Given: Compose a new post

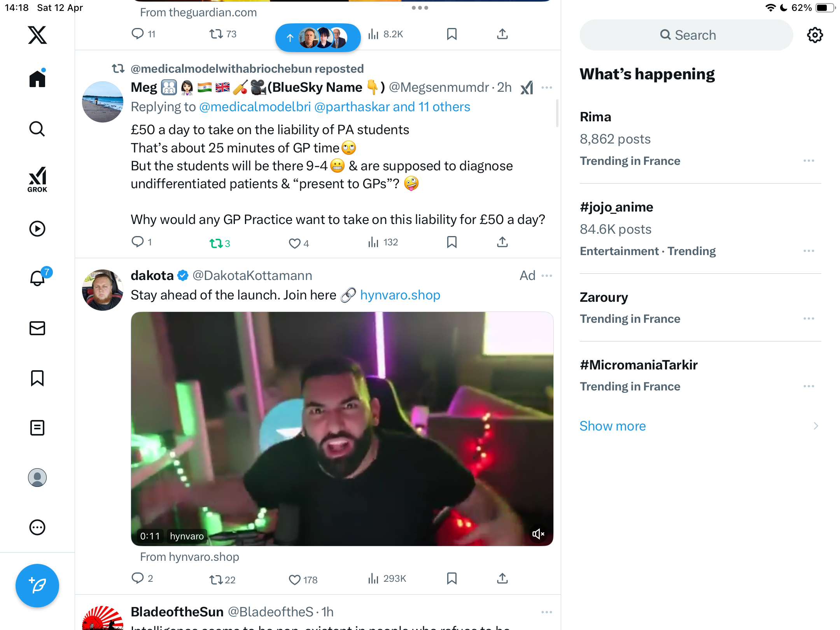Looking at the screenshot, I should click(37, 586).
